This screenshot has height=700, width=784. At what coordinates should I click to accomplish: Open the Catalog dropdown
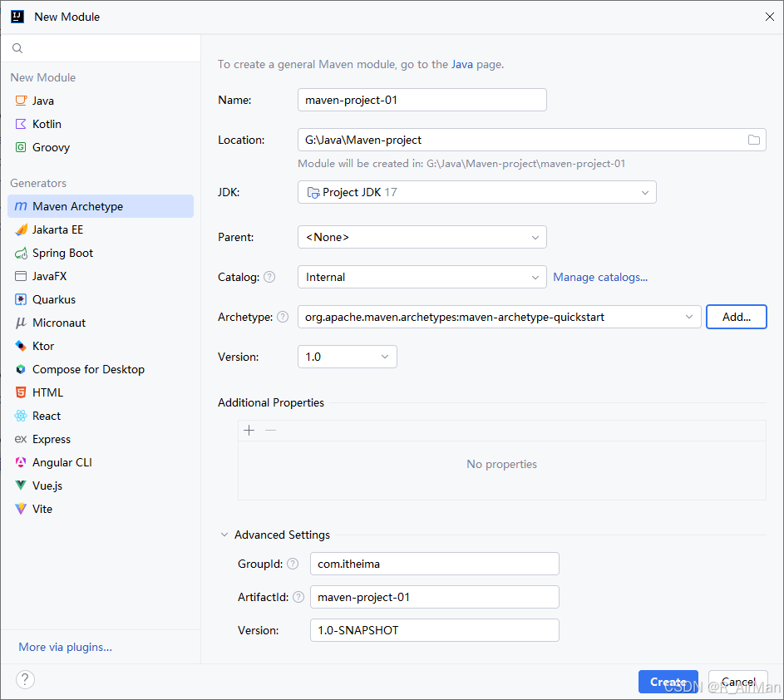pos(422,277)
